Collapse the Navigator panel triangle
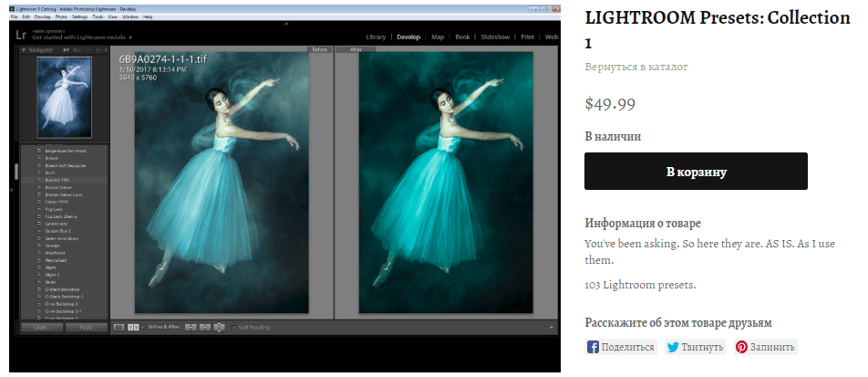 click(24, 50)
